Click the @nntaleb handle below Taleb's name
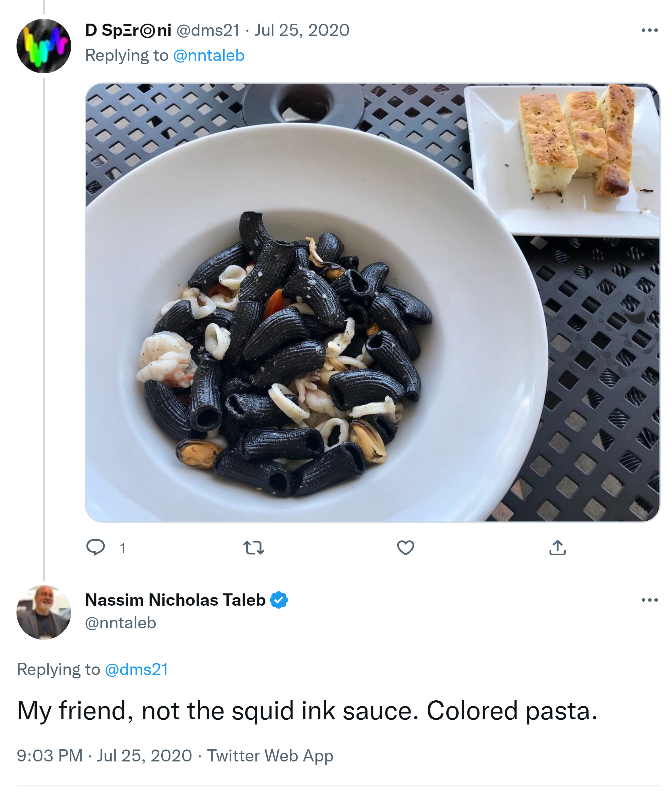 coord(120,623)
